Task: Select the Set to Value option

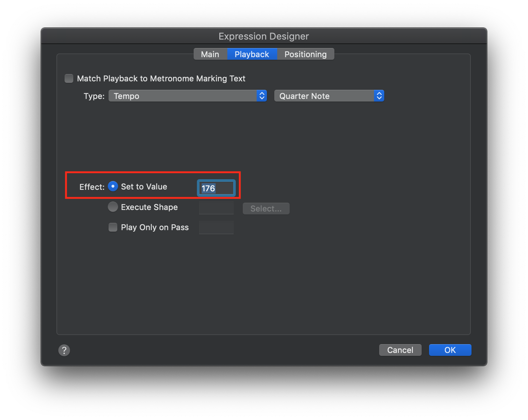Action: click(113, 186)
